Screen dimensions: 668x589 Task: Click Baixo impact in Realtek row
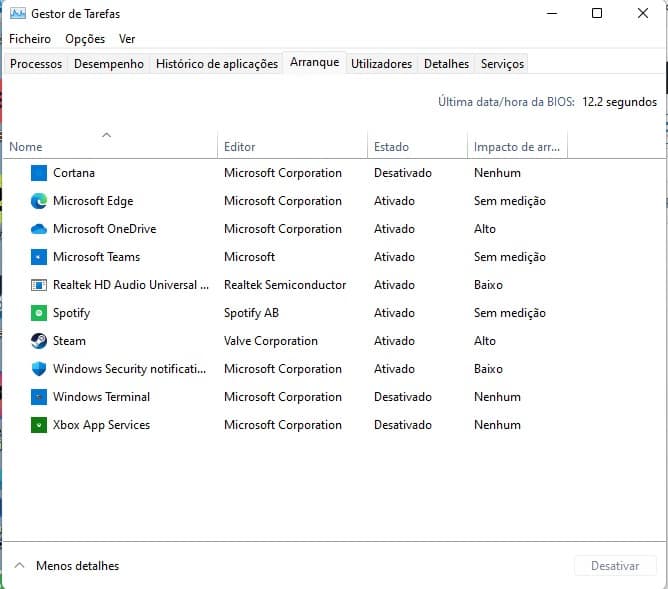click(x=488, y=285)
